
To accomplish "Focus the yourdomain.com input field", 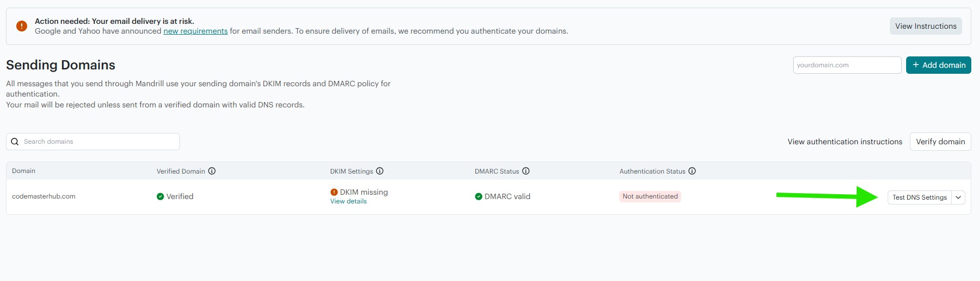I will 846,65.
